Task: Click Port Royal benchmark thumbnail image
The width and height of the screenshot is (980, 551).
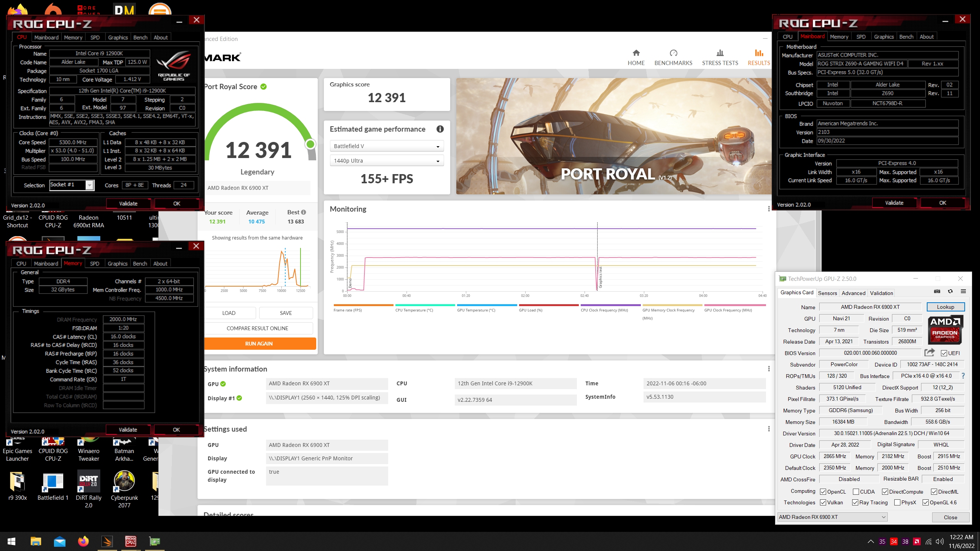Action: point(614,136)
